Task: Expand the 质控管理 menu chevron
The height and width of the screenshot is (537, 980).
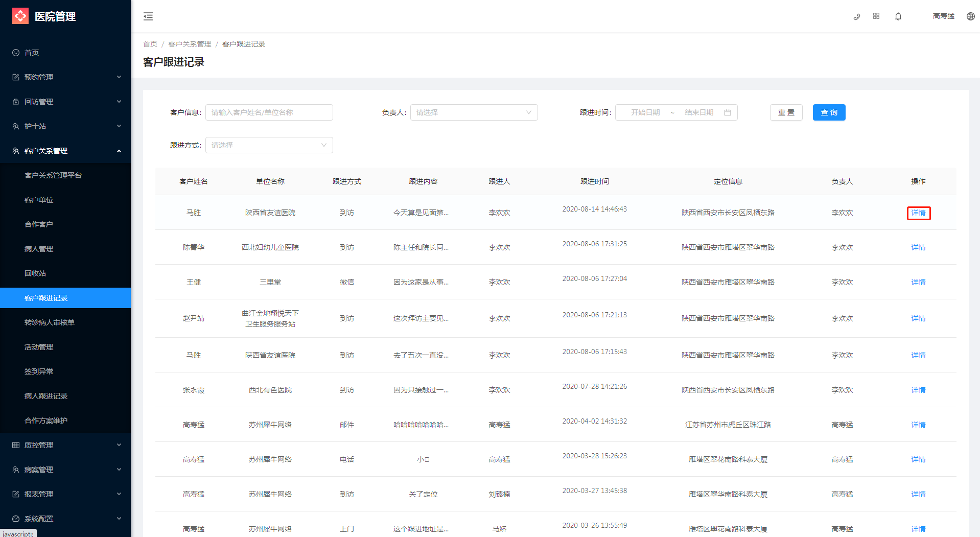Action: pos(119,445)
